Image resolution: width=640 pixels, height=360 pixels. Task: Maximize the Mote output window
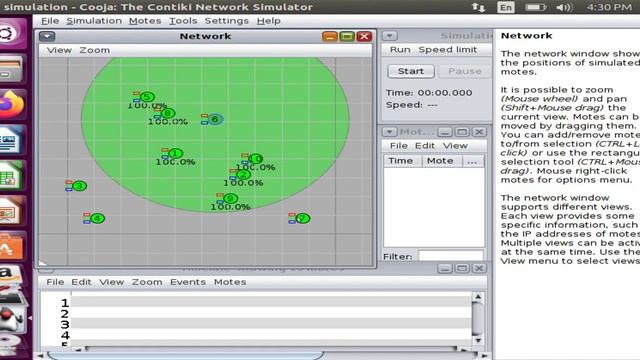[462, 132]
